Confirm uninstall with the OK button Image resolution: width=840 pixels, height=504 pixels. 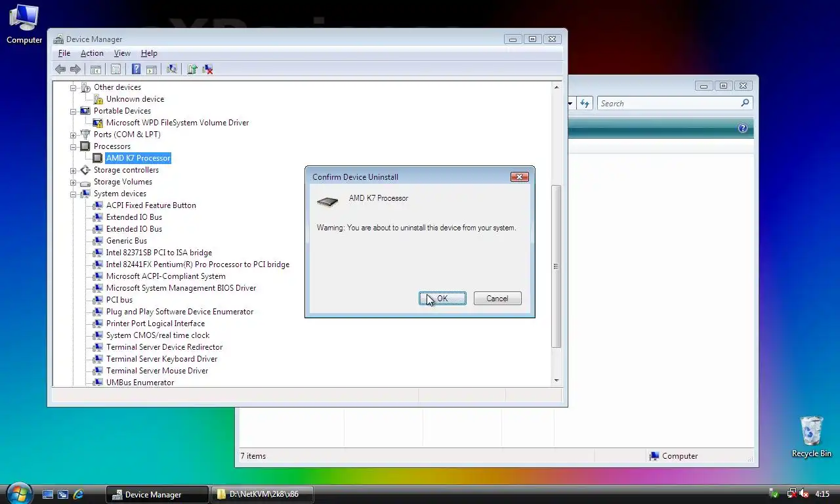coord(442,299)
